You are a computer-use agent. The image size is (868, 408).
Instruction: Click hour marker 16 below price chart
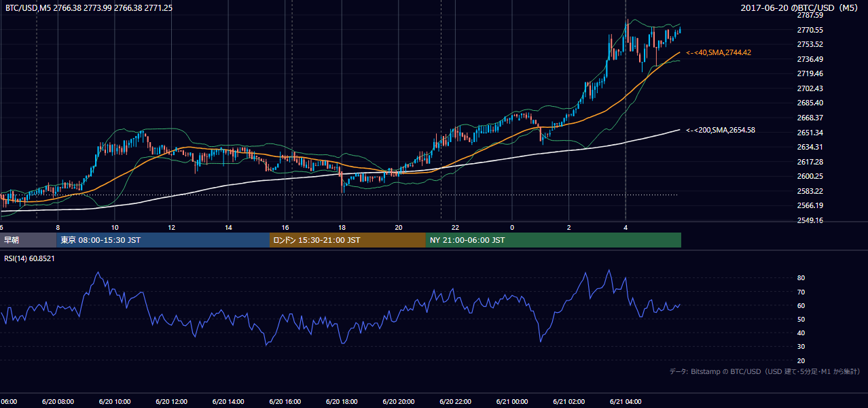point(285,228)
